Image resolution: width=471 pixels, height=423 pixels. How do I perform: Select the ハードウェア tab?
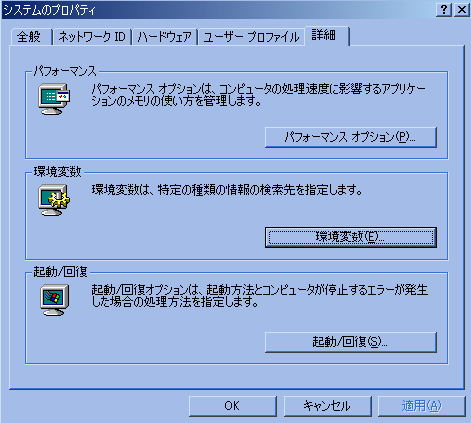165,37
